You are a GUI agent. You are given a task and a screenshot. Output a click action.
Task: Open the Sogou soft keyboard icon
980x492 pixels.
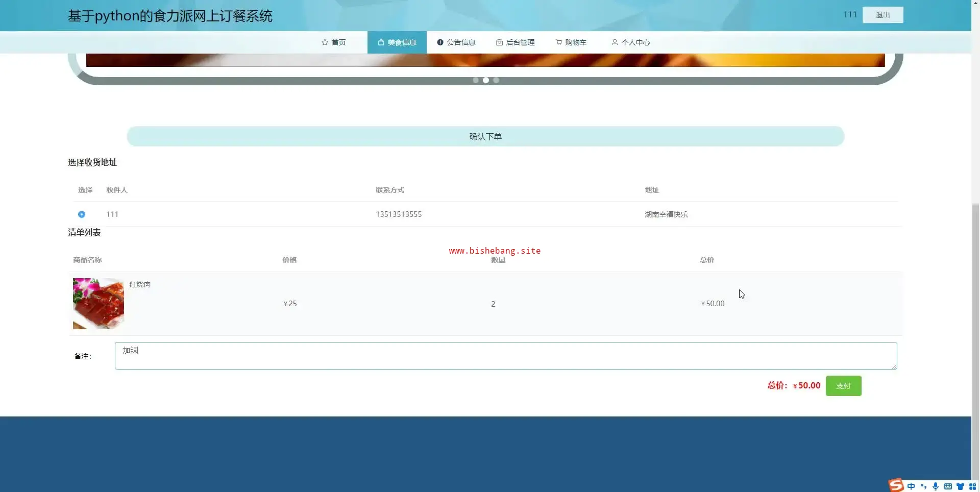coord(948,486)
